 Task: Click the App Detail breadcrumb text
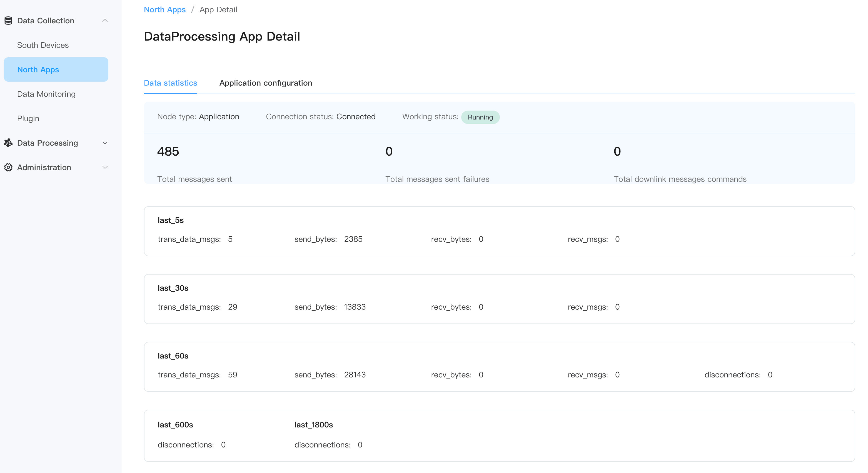pyautogui.click(x=218, y=9)
